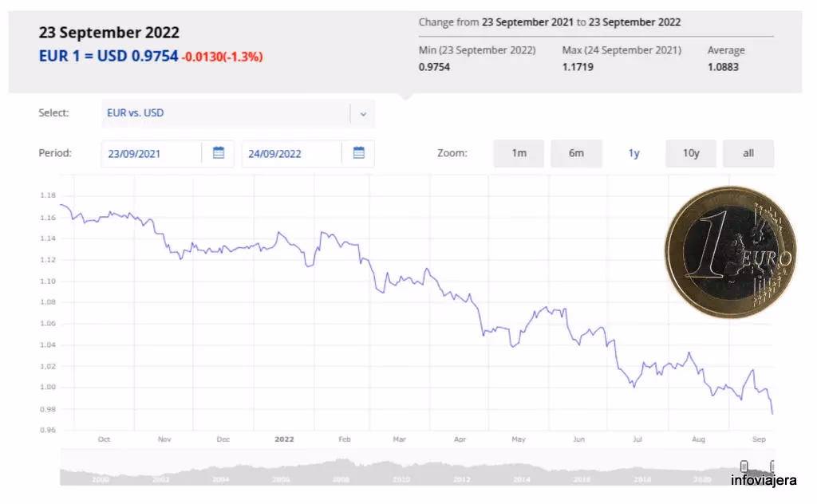Viewport: 817px width, 504px height.
Task: Click the end date field 24/09/2022
Action: pyautogui.click(x=292, y=154)
